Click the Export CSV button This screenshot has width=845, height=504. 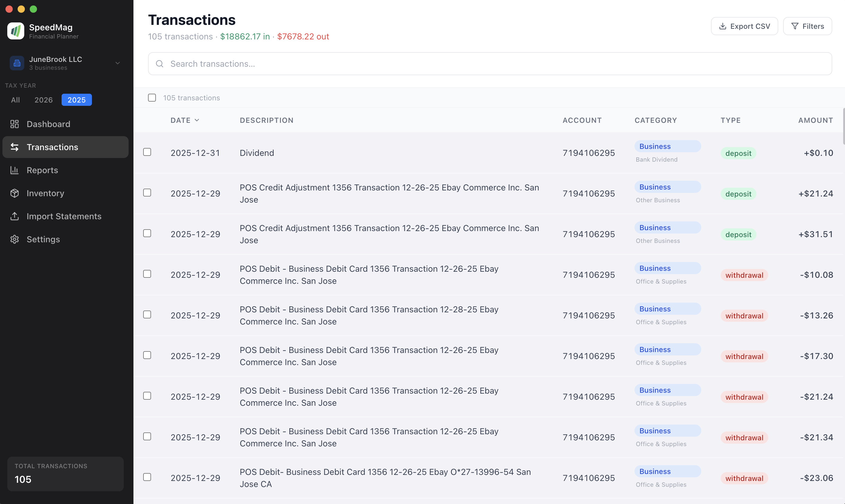(x=744, y=26)
